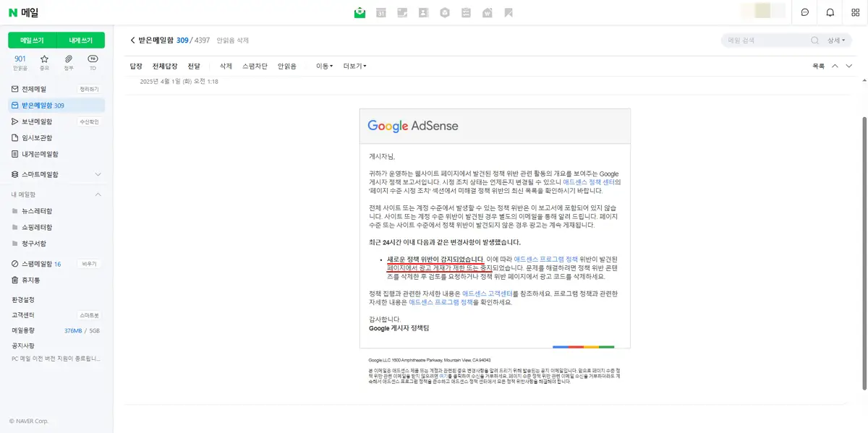Click 목록 to return to list
The image size is (868, 433).
818,66
